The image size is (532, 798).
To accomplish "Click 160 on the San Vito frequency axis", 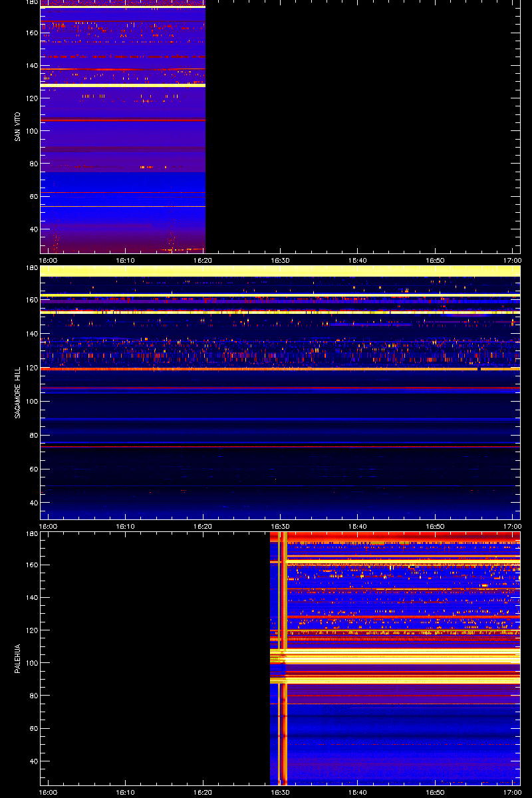I will pos(31,33).
